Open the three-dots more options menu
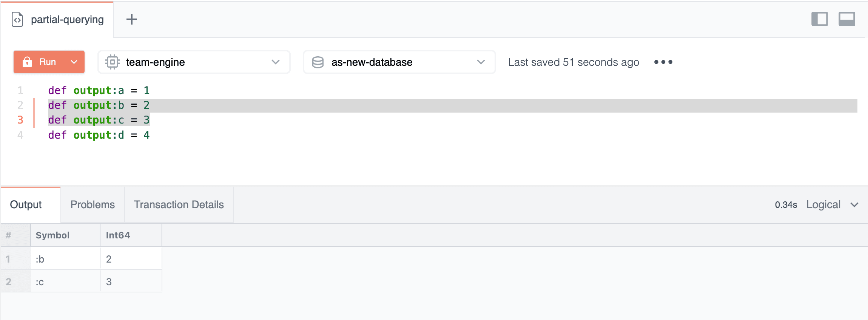The width and height of the screenshot is (868, 320). 663,62
